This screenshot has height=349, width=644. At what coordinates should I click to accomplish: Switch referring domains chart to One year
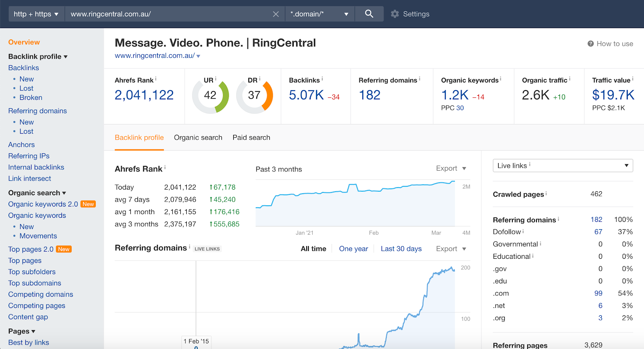353,249
